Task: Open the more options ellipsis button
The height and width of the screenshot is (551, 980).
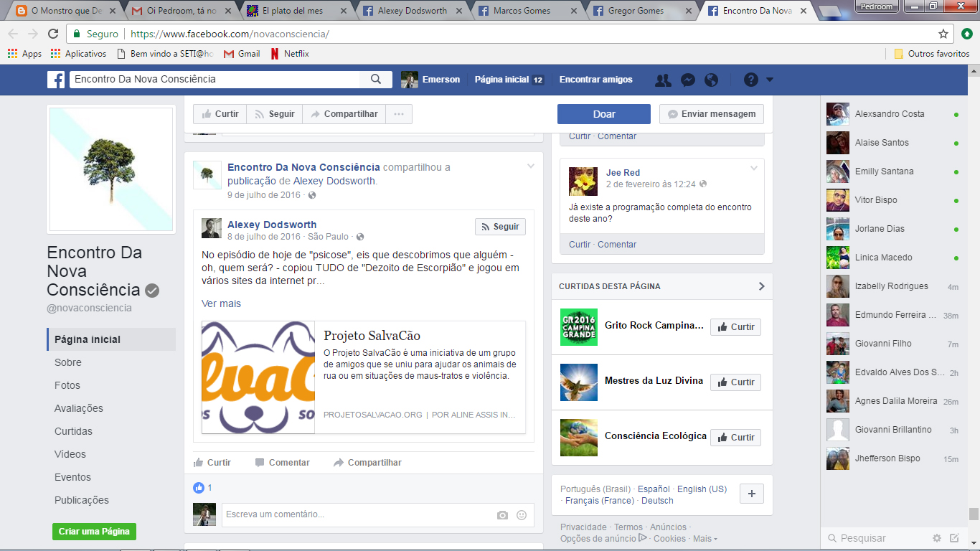Action: 399,114
